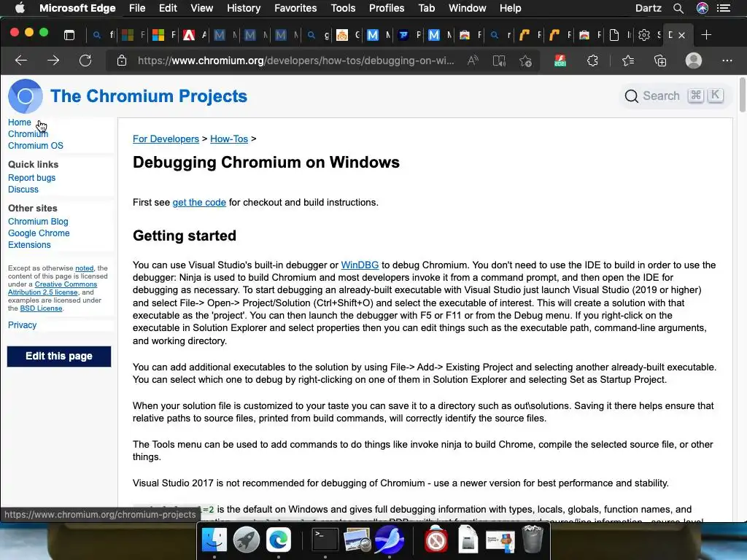Image resolution: width=747 pixels, height=560 pixels.
Task: Open the File menu
Action: (137, 8)
